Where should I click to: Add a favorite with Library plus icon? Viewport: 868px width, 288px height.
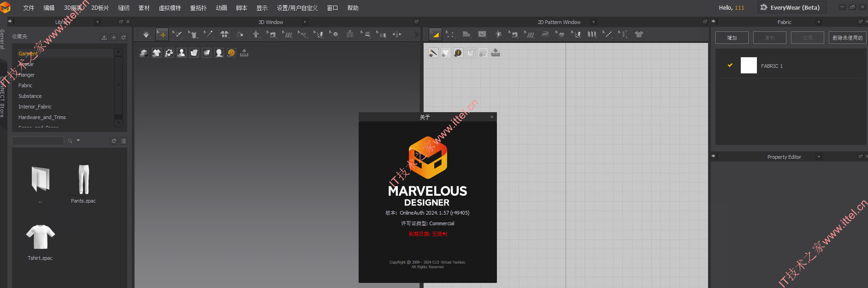[x=114, y=37]
